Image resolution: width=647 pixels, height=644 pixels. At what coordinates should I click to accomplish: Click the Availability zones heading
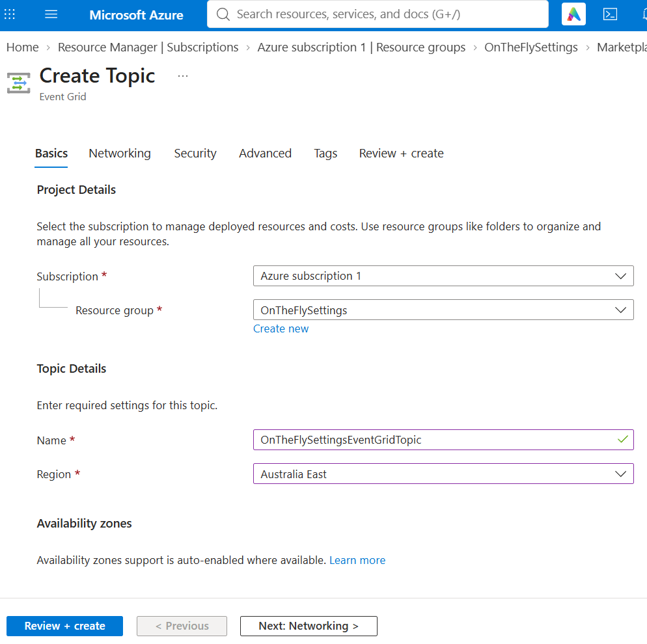click(84, 524)
